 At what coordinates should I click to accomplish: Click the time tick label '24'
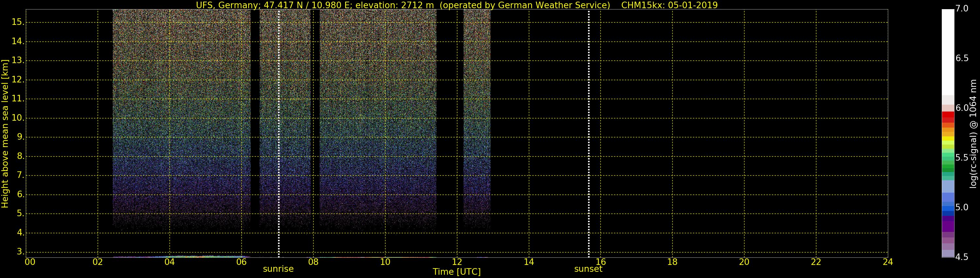click(888, 262)
